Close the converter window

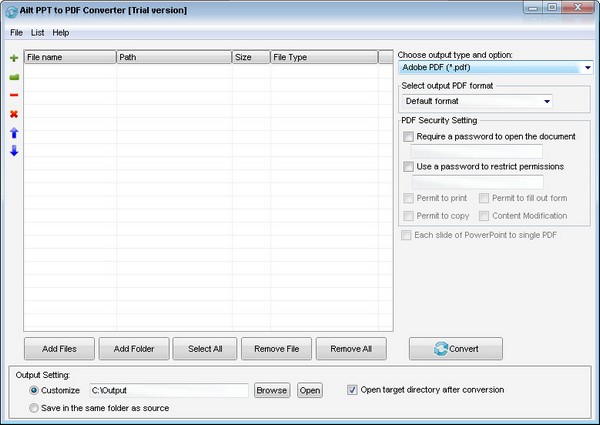[x=578, y=8]
